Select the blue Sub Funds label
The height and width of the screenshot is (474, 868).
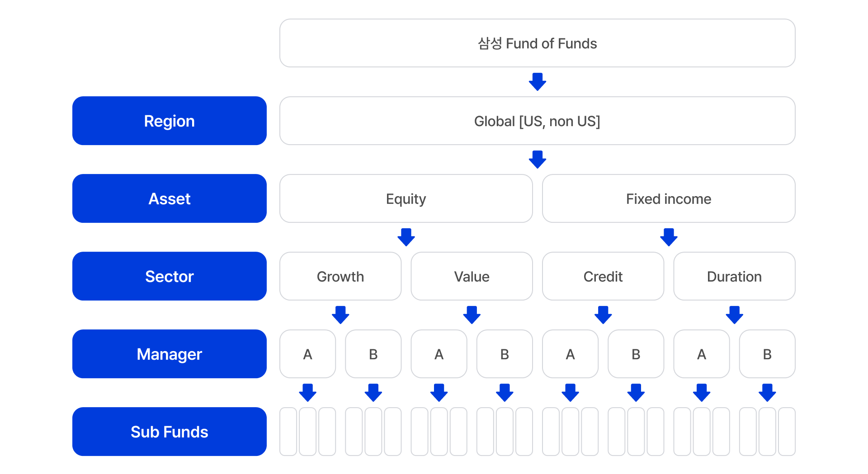(x=170, y=432)
